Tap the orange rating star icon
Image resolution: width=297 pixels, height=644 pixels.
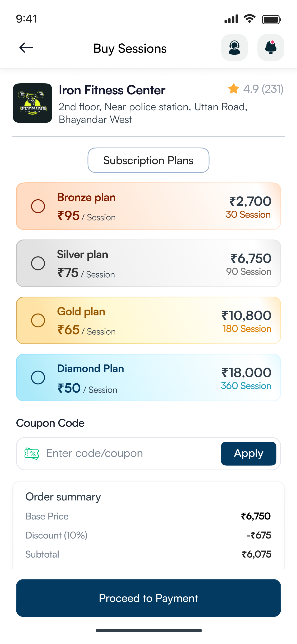pos(234,89)
